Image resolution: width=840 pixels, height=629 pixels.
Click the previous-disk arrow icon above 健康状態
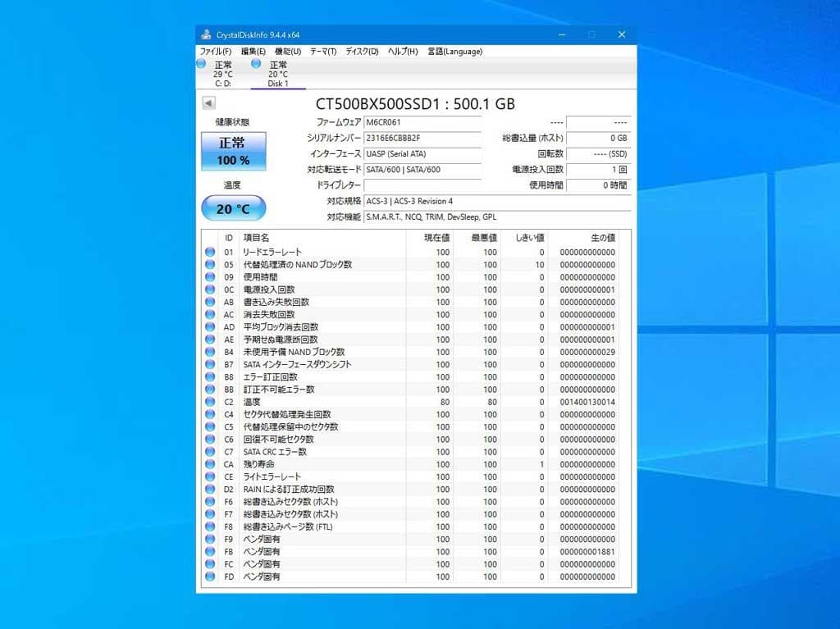(208, 103)
